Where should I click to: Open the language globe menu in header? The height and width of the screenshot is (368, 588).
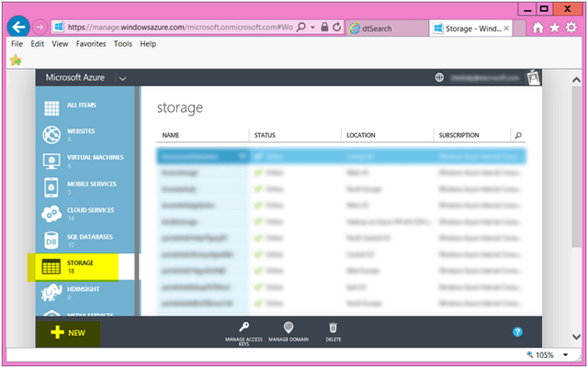click(439, 79)
